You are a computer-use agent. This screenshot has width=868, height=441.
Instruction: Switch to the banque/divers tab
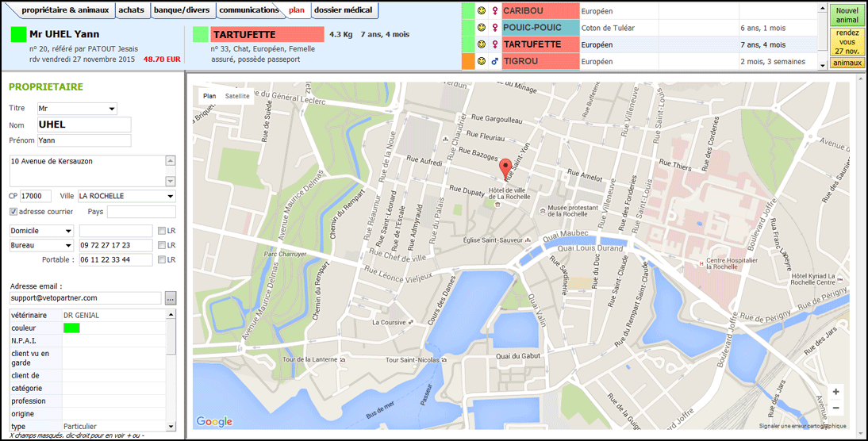tap(182, 10)
